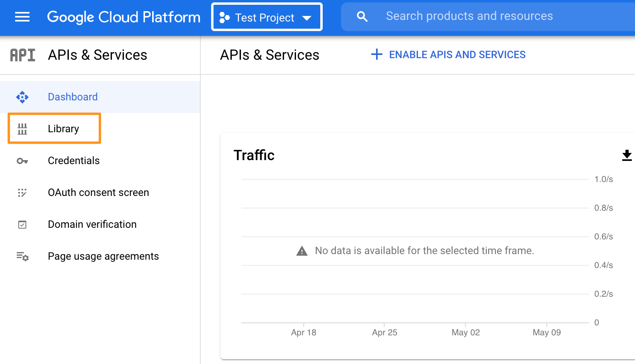635x364 pixels.
Task: Click the API logo icon in sidebar
Action: [x=23, y=55]
